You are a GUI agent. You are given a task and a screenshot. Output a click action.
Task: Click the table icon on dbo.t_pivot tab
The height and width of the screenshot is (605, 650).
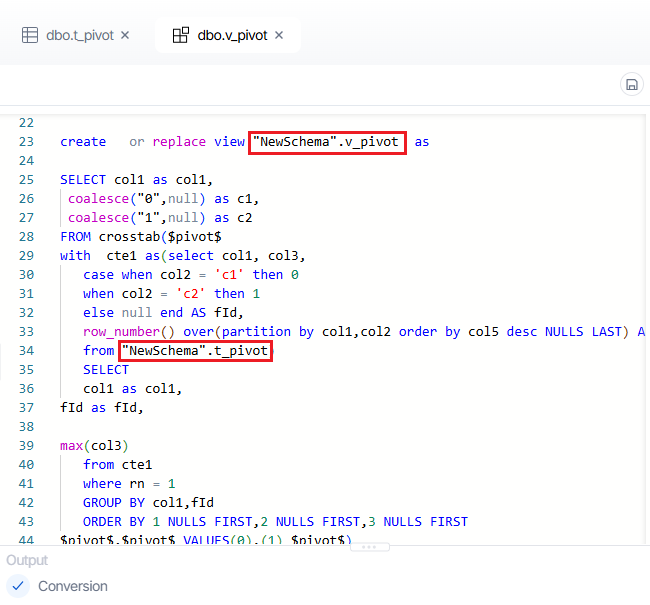pyautogui.click(x=30, y=35)
